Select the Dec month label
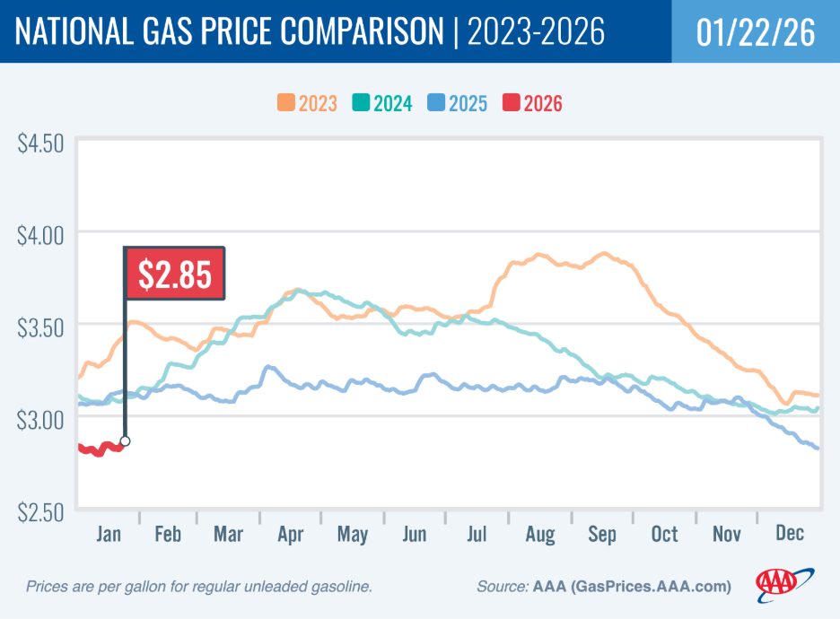The image size is (840, 619). (789, 534)
